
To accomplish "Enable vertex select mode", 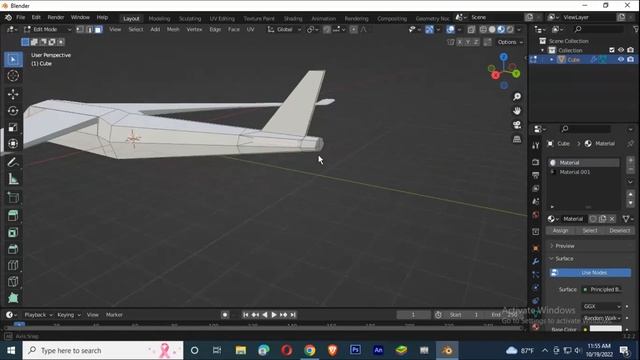I will pos(80,29).
